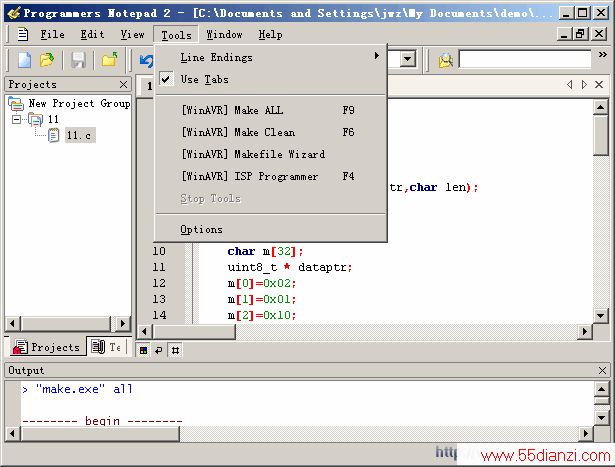This screenshot has height=467, width=615.
Task: Open the toolbar combo box dropdown arrow
Action: pyautogui.click(x=408, y=60)
